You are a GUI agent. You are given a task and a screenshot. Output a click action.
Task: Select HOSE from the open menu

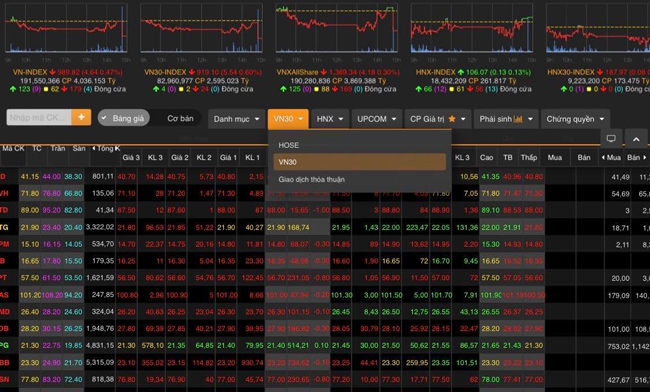(360, 145)
